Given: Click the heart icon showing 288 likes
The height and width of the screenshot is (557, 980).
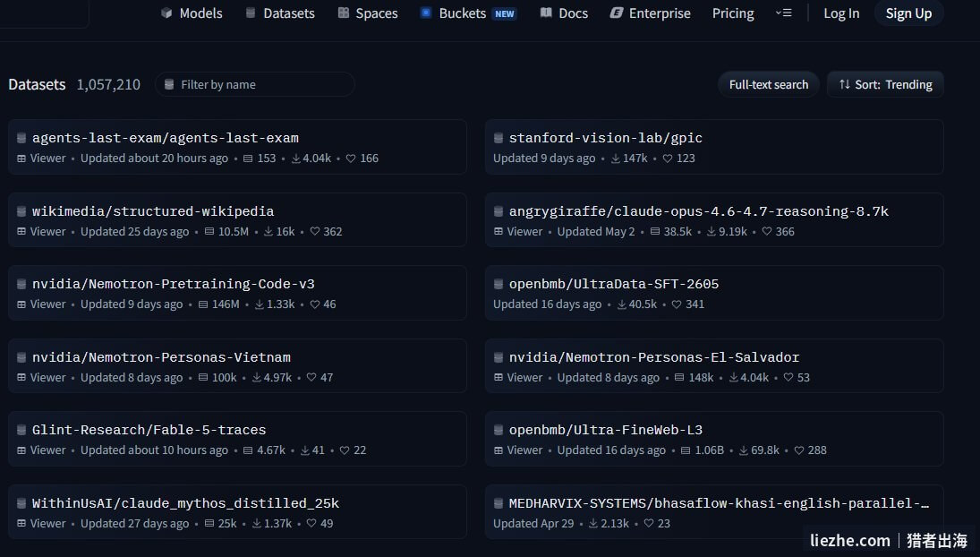Looking at the screenshot, I should (x=798, y=450).
